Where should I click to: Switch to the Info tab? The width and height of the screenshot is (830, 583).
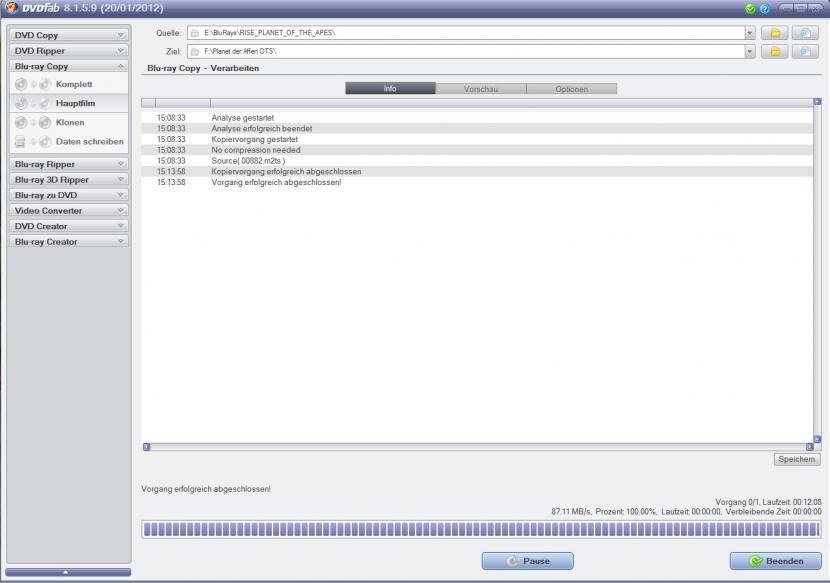pyautogui.click(x=390, y=88)
